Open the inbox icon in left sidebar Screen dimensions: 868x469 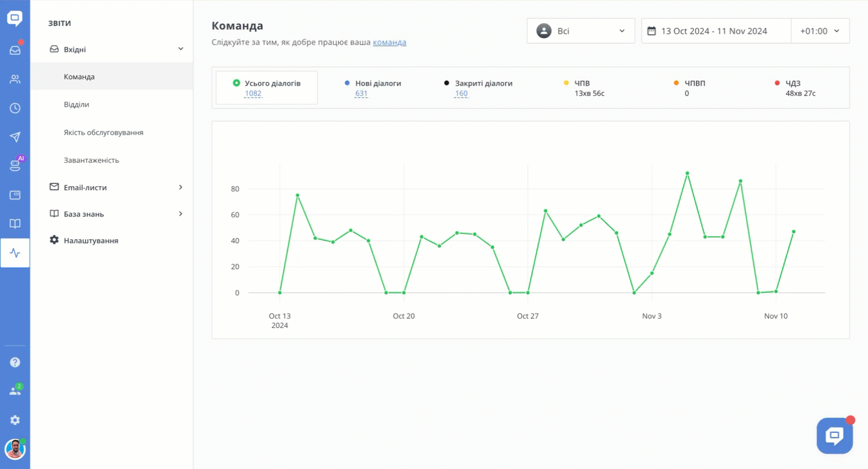[15, 50]
